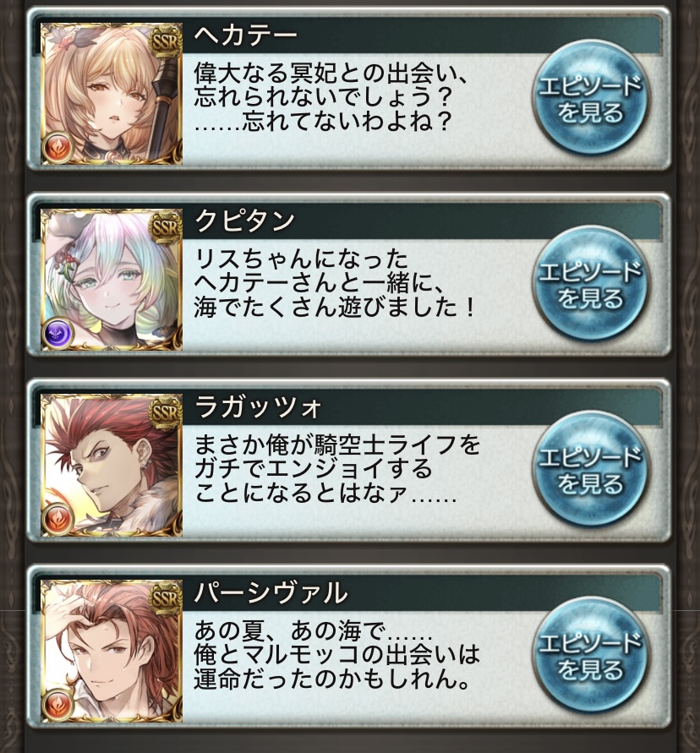Click the SSR badge on クピタン portrait
Viewport: 700px width, 753px height.
(165, 227)
